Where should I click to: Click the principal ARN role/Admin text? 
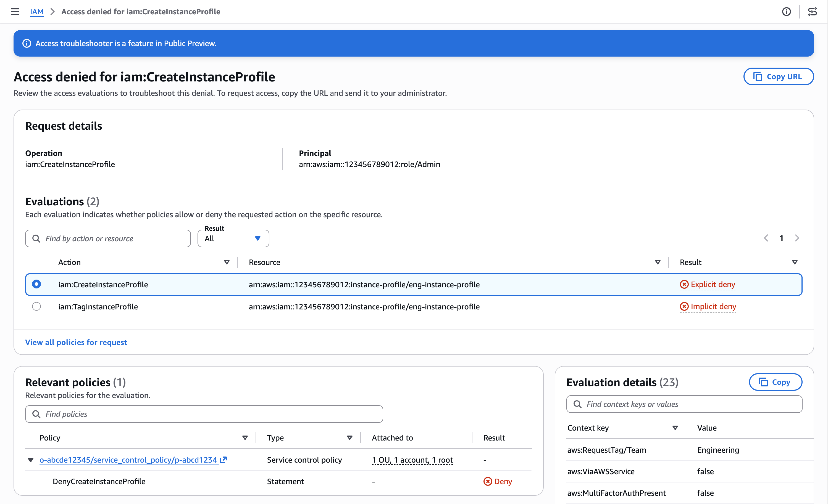(x=369, y=164)
